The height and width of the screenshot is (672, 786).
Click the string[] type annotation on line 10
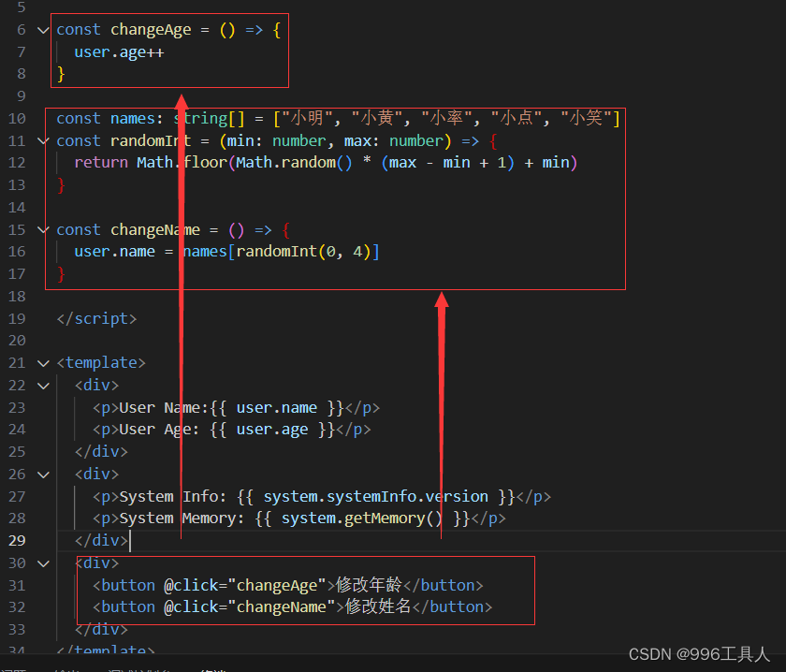pyautogui.click(x=210, y=119)
